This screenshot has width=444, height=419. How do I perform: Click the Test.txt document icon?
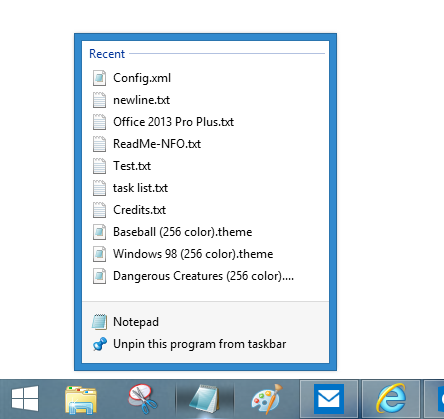point(99,166)
